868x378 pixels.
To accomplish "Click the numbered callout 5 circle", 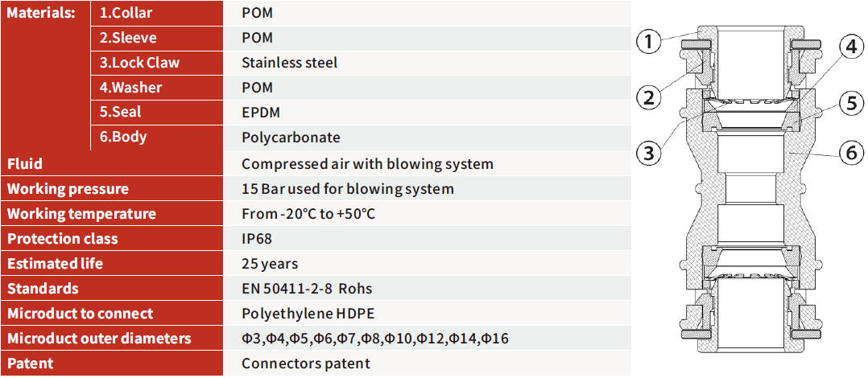I will point(850,103).
